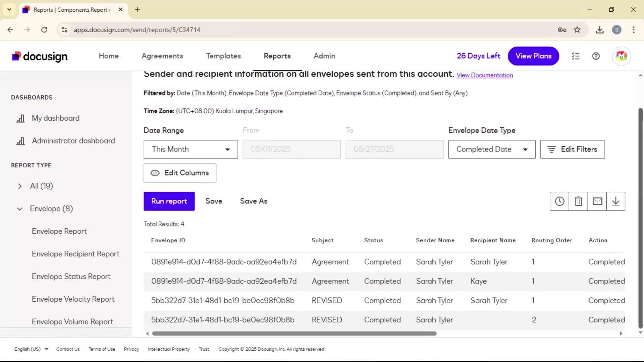Open Privacy footer link

pos(131,349)
